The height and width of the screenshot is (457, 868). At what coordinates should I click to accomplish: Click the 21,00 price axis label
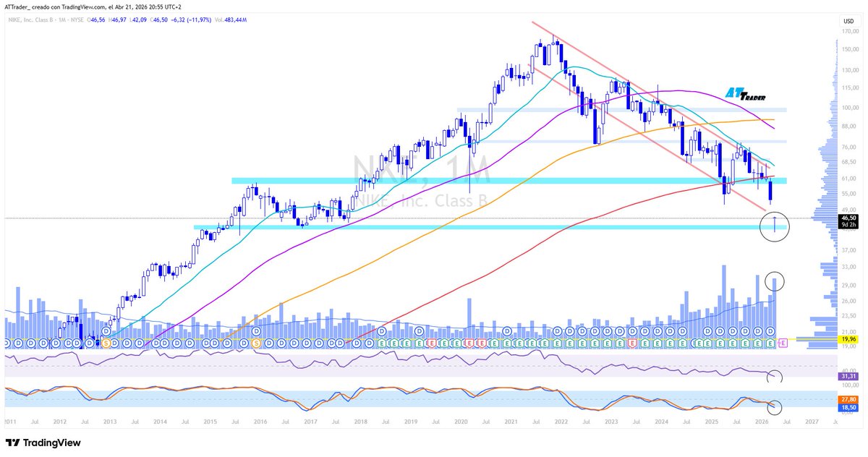click(848, 331)
